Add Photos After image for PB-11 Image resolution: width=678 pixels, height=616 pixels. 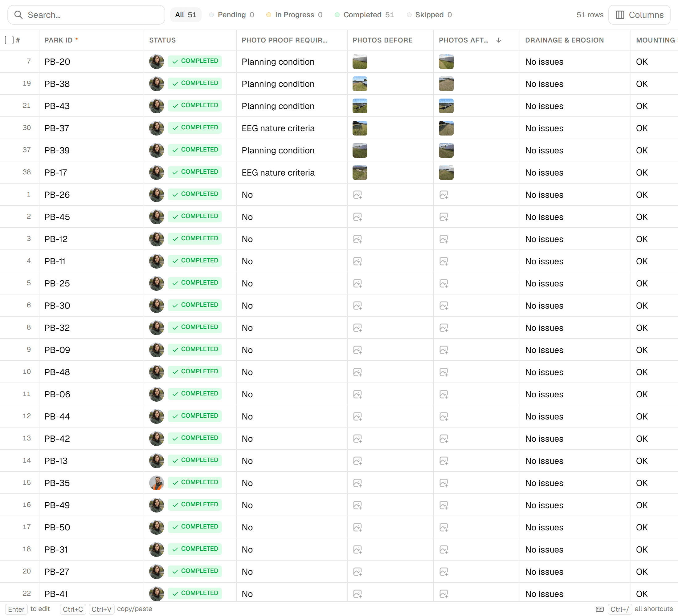pos(444,261)
